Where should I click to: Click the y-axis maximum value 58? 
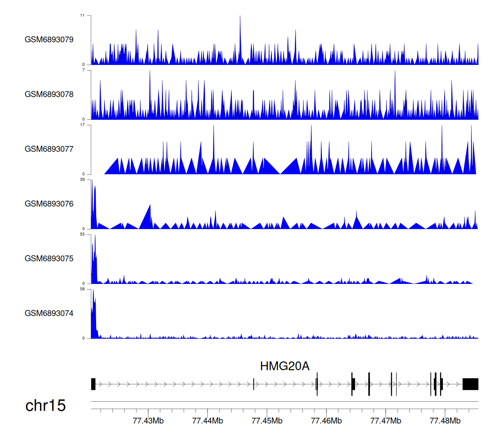tap(82, 289)
